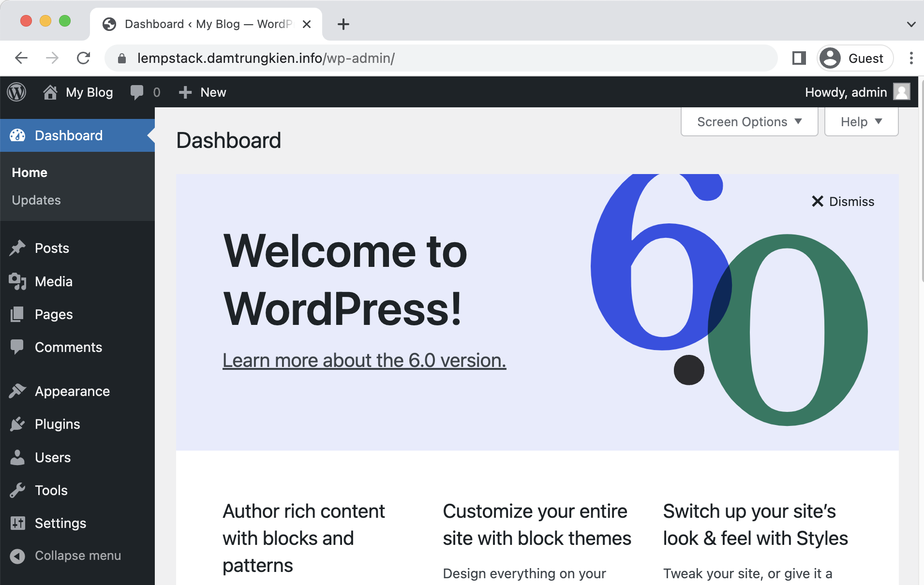Open the Howdy, admin account menu
This screenshot has width=924, height=585.
pos(857,92)
